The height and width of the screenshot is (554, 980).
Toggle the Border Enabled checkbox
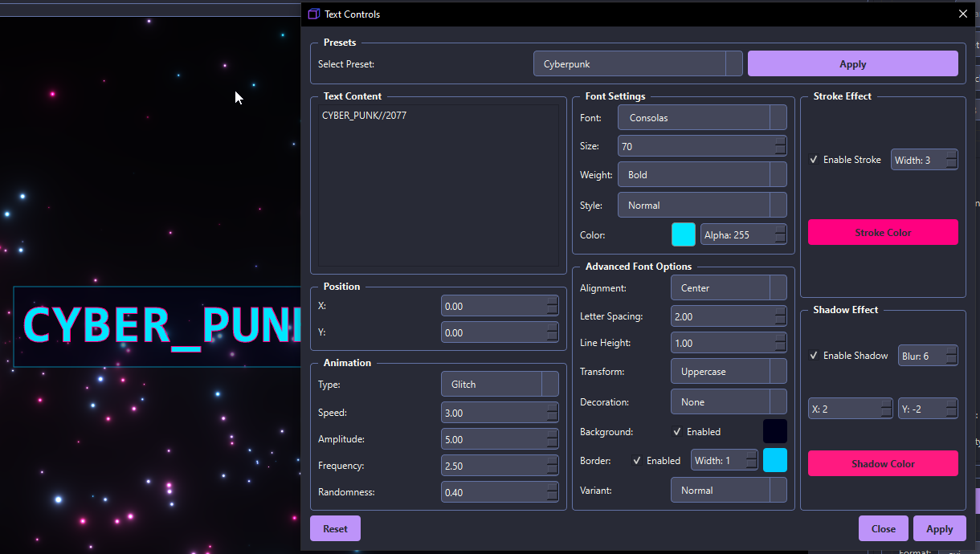(637, 461)
